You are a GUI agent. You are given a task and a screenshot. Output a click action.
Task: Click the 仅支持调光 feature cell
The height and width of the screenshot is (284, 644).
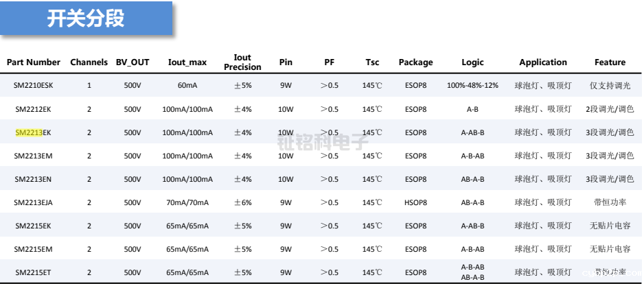(610, 86)
